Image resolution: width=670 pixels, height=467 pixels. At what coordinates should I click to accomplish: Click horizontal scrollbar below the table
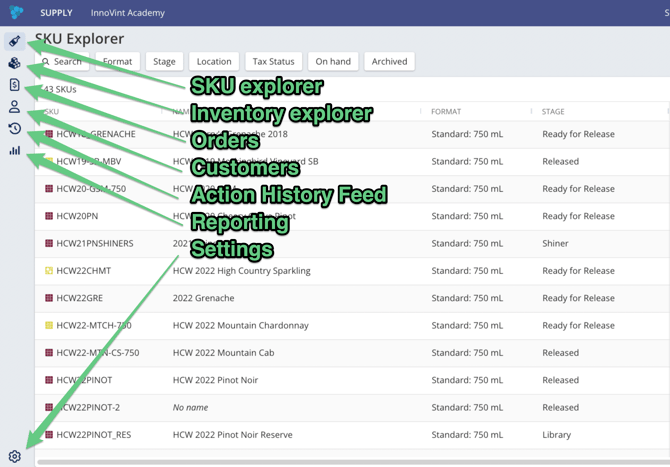353,462
